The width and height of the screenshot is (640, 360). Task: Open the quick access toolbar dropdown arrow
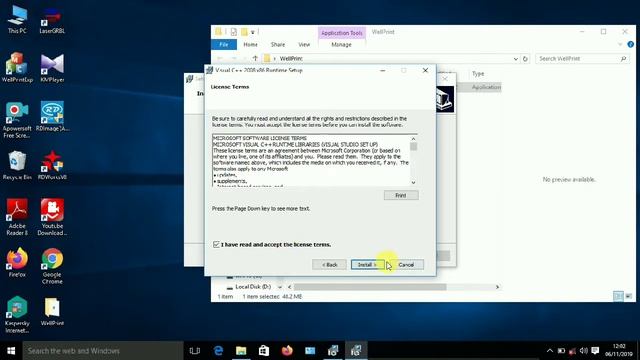253,32
